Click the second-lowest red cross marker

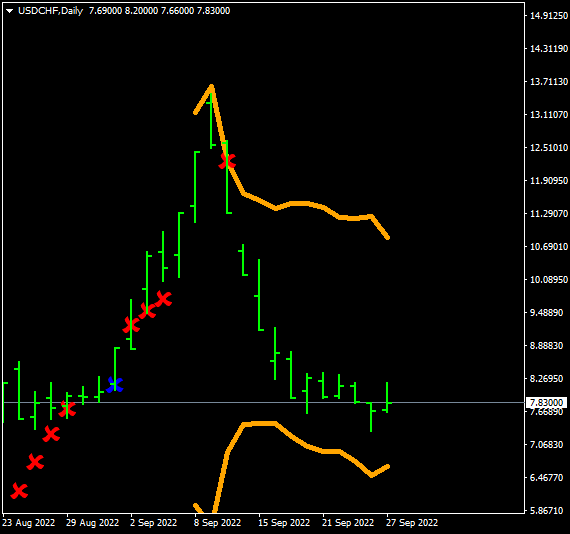pyautogui.click(x=35, y=462)
